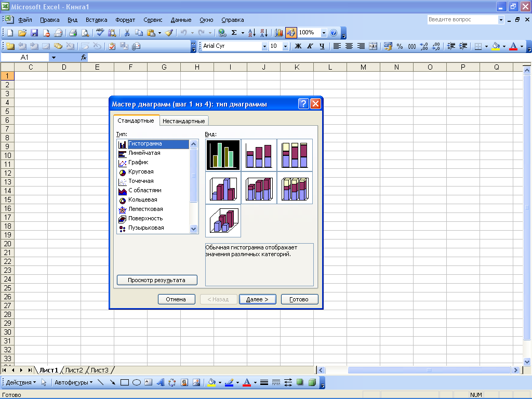
Task: Select chart type Лепестковая
Action: (x=145, y=209)
